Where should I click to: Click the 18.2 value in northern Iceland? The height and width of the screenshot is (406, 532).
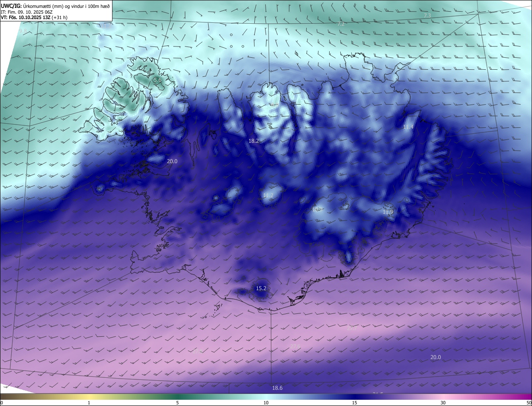pyautogui.click(x=254, y=141)
